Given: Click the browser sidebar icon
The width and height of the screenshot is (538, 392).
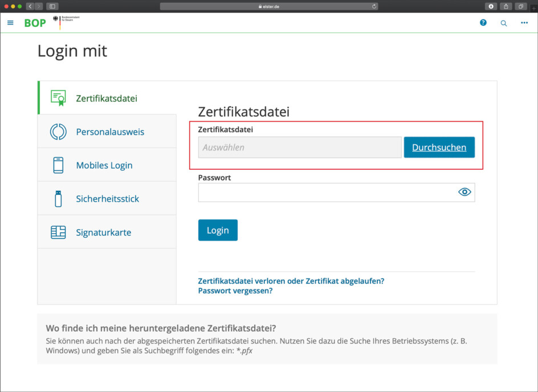Looking at the screenshot, I should click(x=52, y=6).
